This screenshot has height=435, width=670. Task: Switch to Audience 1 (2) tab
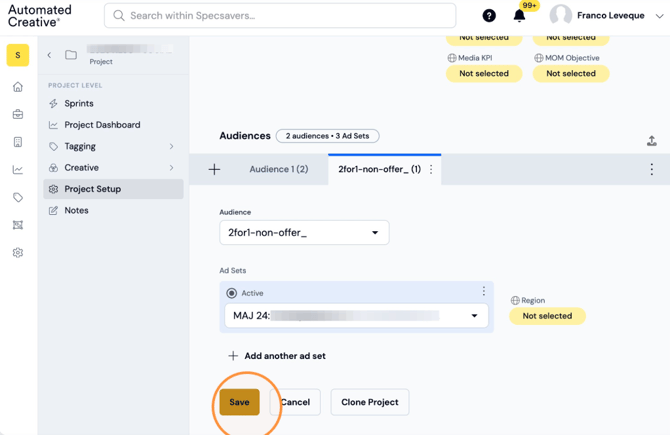click(279, 169)
